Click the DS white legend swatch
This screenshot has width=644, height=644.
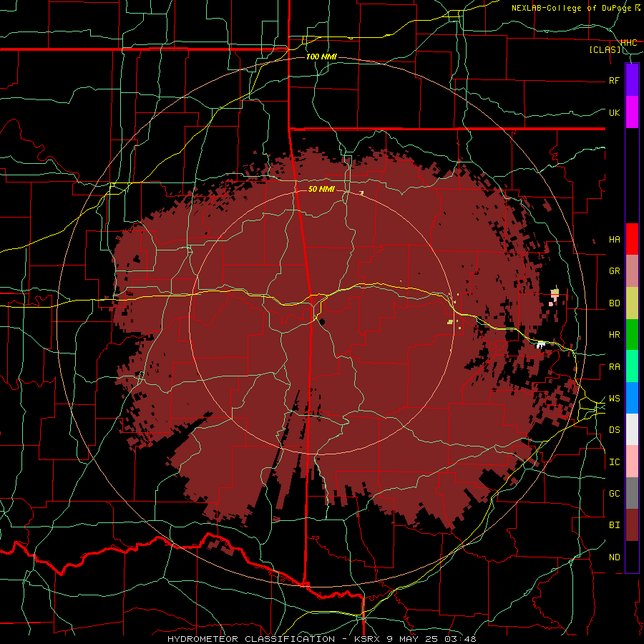[632, 429]
